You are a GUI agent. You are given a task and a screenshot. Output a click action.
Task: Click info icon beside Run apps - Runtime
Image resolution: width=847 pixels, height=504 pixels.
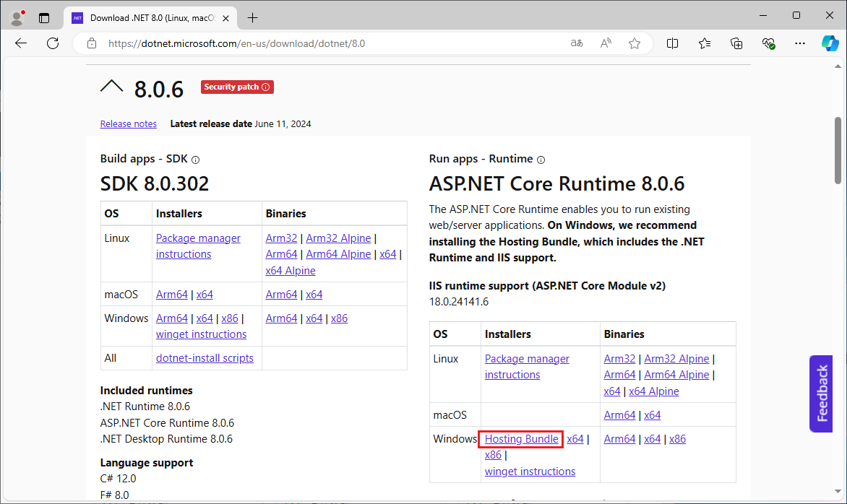pyautogui.click(x=541, y=160)
